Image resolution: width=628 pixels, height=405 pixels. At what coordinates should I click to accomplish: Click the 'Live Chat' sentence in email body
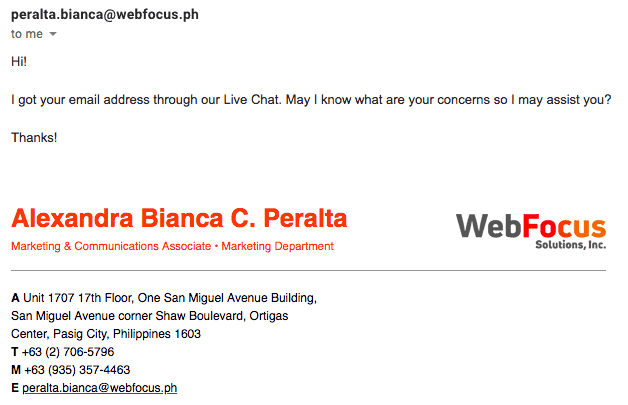(x=311, y=99)
